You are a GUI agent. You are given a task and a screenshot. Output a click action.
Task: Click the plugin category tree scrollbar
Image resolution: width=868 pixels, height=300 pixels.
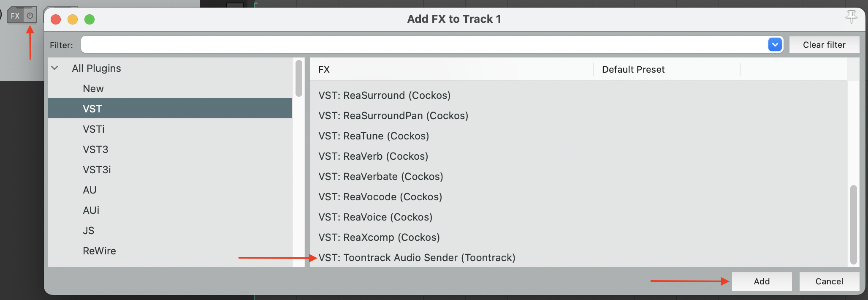pos(299,79)
